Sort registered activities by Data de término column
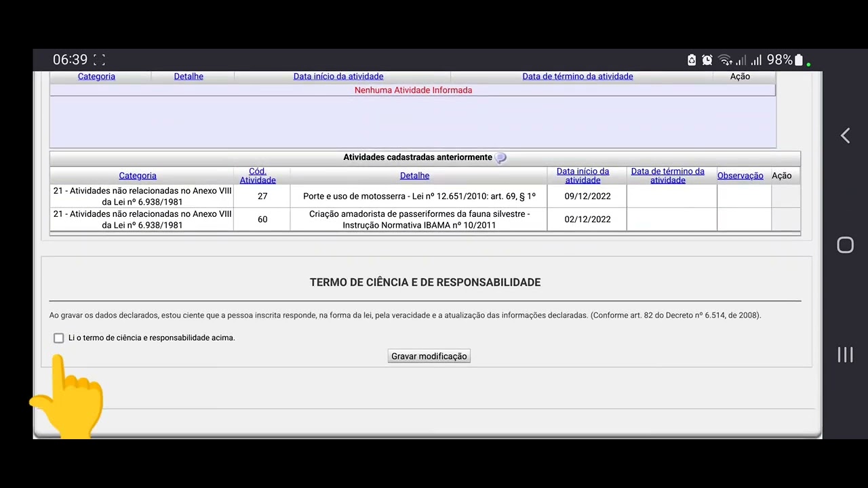The image size is (868, 488). pyautogui.click(x=668, y=176)
